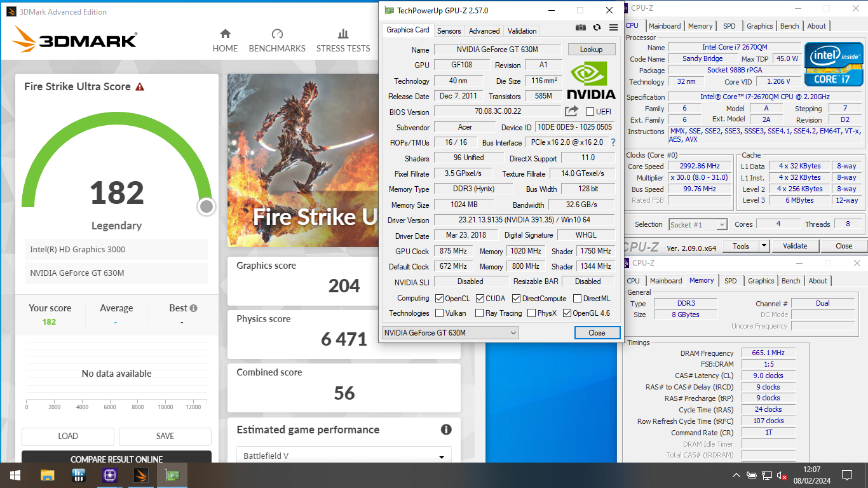This screenshot has width=868, height=488.
Task: Show hidden system tray icons
Action: pos(736,475)
